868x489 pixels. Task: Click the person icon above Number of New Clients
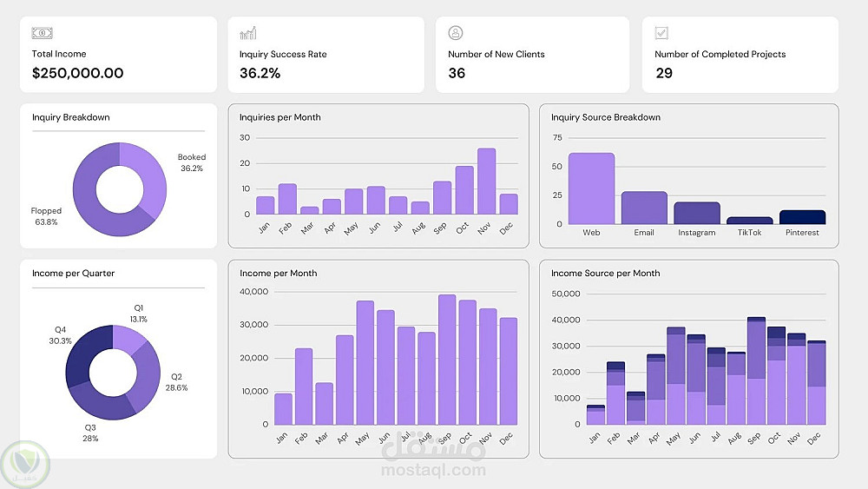[456, 33]
